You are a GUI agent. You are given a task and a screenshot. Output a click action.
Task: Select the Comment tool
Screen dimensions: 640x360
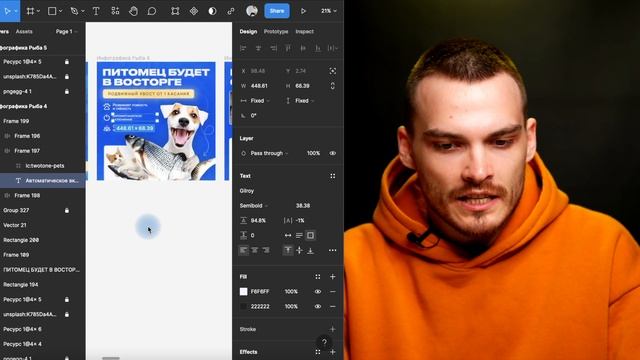click(152, 11)
